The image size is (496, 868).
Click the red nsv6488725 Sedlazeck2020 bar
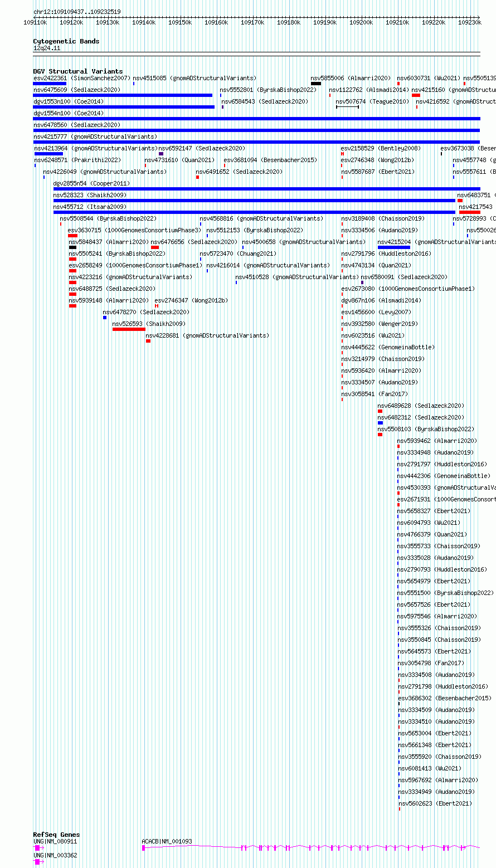coord(72,294)
